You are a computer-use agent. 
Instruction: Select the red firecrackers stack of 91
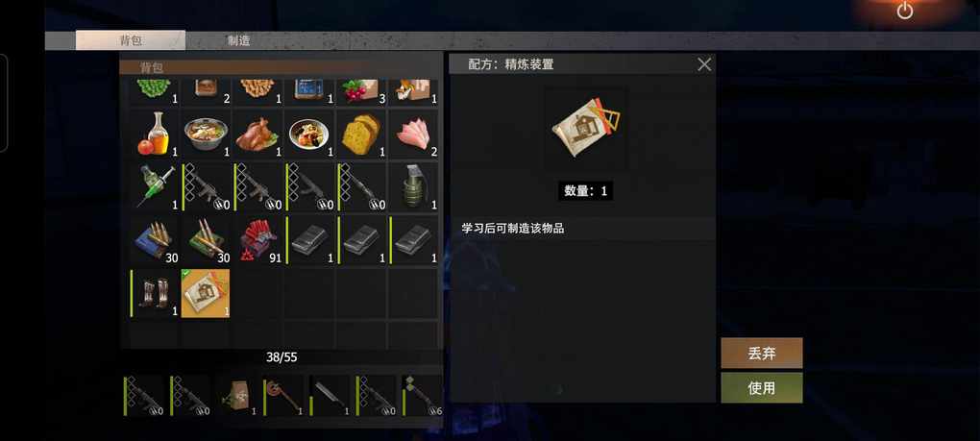(x=257, y=240)
